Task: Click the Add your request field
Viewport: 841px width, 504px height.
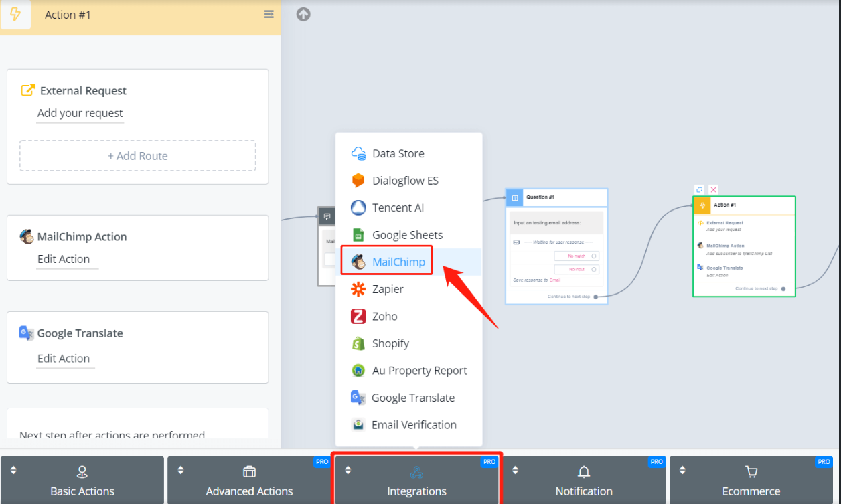Action: [80, 113]
